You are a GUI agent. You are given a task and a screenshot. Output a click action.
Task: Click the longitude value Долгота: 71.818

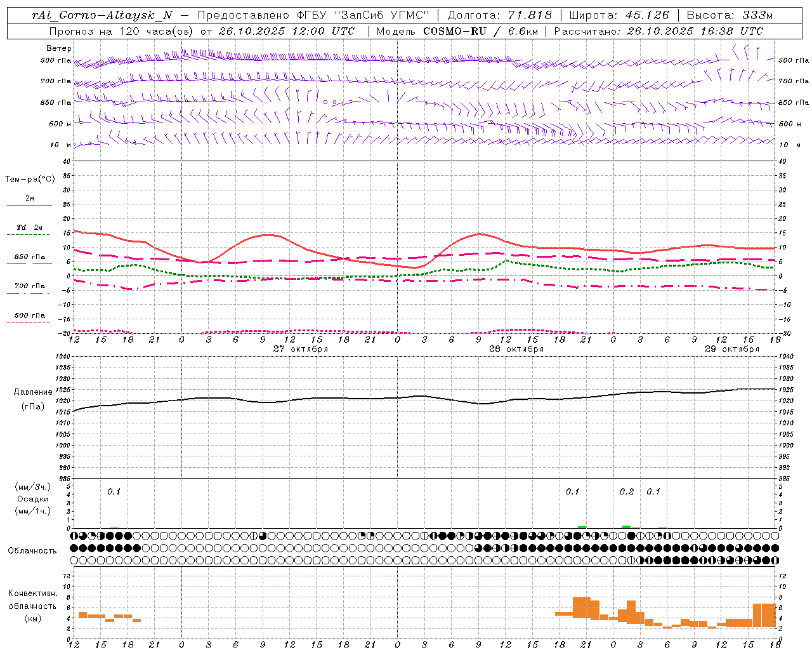(500, 16)
